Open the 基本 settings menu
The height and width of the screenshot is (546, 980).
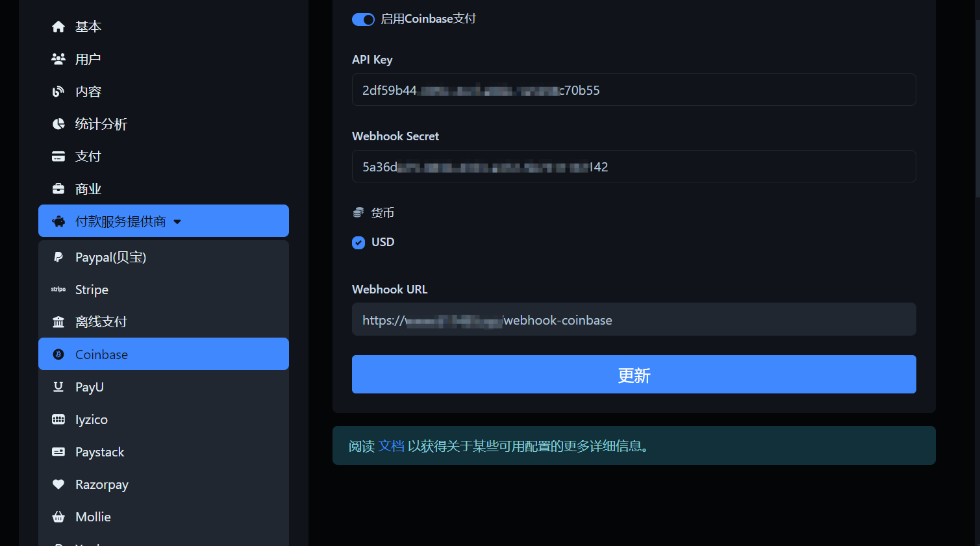point(164,27)
